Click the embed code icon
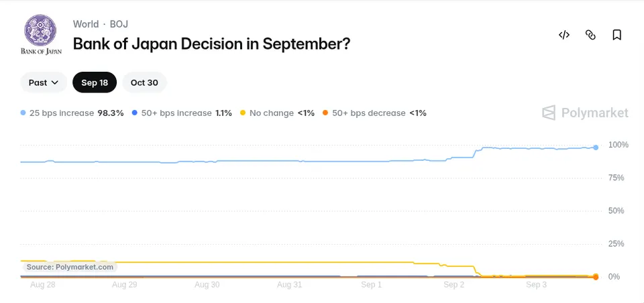 pos(564,35)
